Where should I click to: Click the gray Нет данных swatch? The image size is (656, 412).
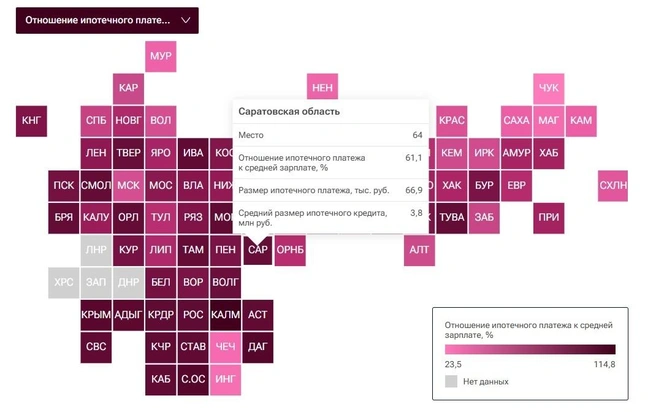click(451, 381)
